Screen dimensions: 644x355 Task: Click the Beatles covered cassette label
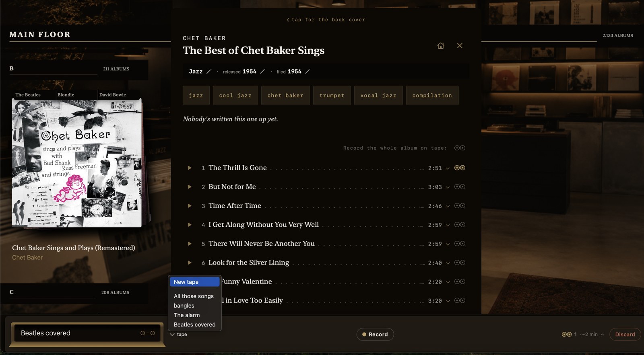tap(45, 333)
